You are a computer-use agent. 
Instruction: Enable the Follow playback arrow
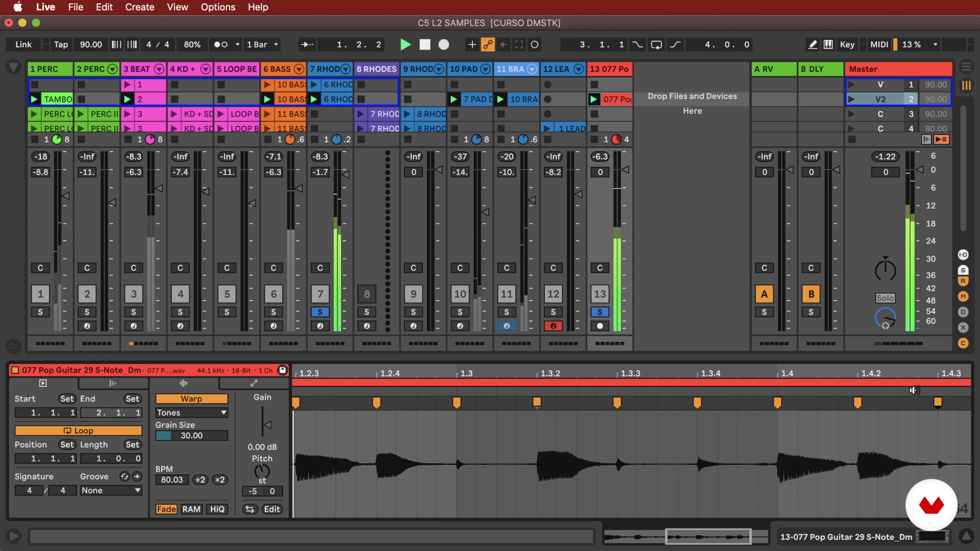307,44
